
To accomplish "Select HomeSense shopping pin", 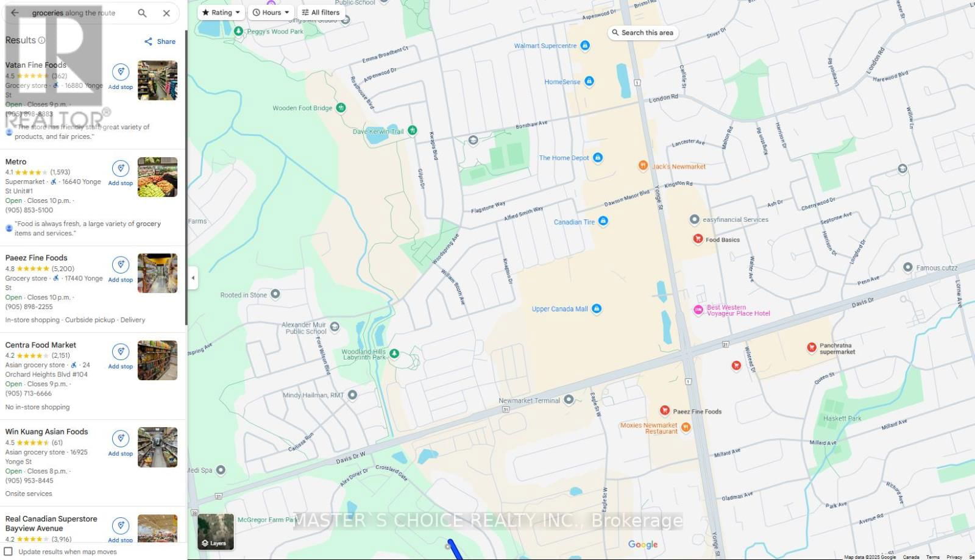I will point(589,81).
